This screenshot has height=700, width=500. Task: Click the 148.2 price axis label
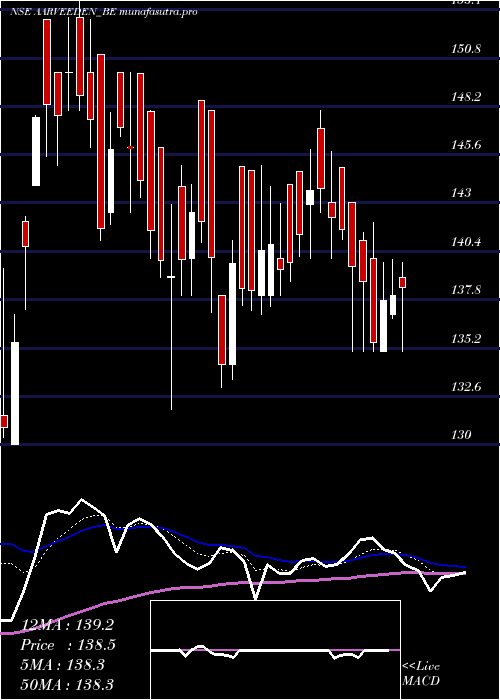(466, 97)
